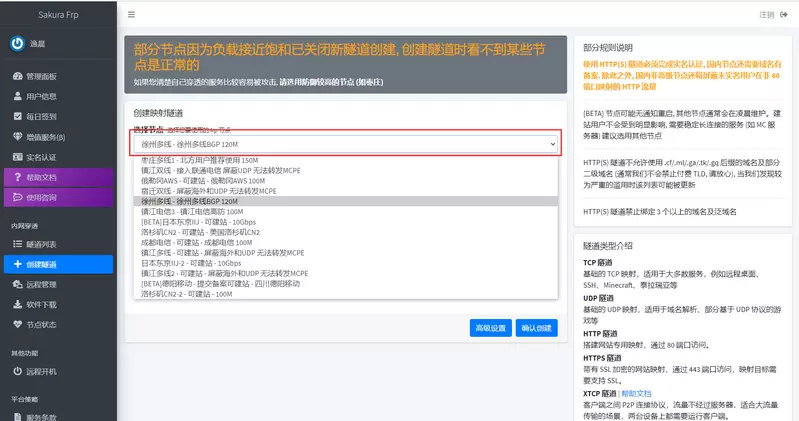Toggle the sidebar with the hamburger icon

pos(131,15)
